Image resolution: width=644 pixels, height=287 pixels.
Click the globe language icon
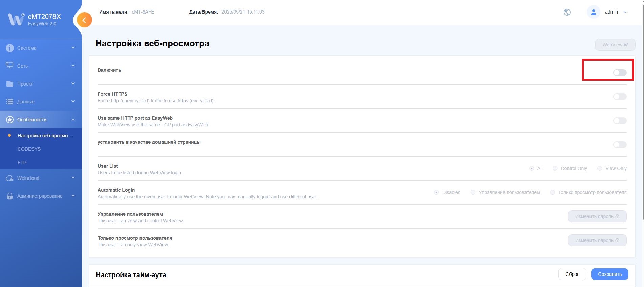tap(567, 12)
